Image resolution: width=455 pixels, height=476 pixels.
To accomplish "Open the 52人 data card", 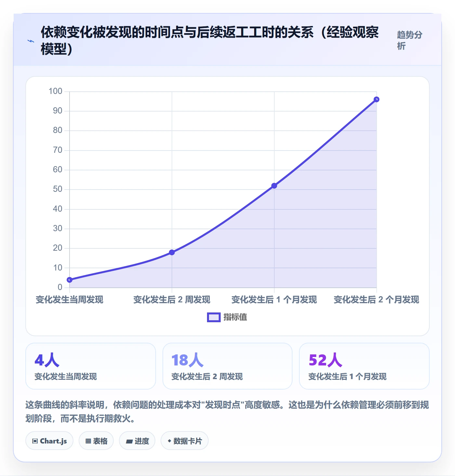I will pyautogui.click(x=364, y=366).
